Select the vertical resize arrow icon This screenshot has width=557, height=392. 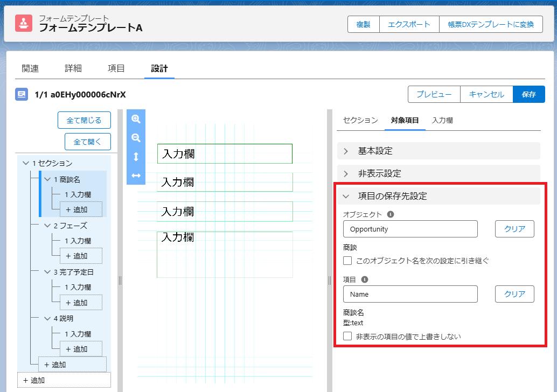[x=136, y=155]
